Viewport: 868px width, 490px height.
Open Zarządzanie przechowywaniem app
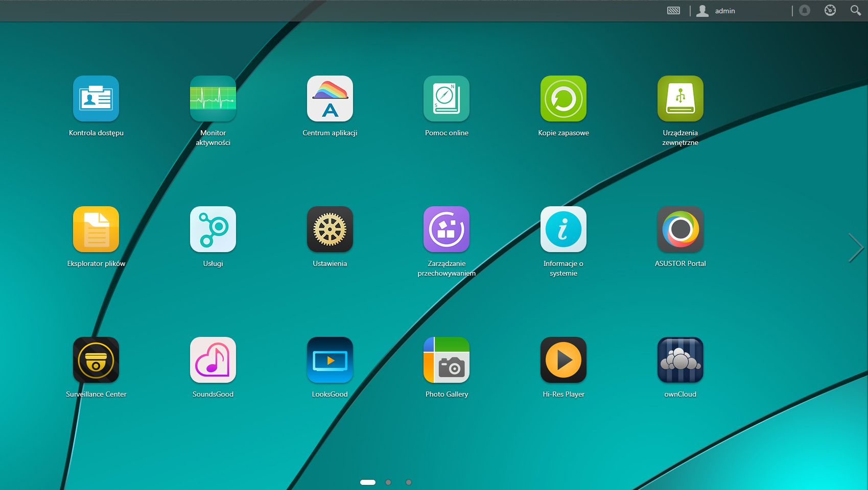[x=447, y=229]
